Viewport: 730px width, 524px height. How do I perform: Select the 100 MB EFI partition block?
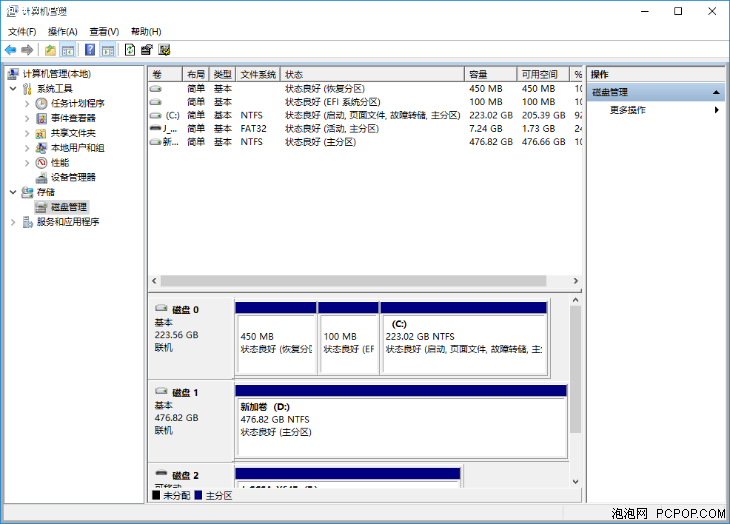(x=348, y=338)
